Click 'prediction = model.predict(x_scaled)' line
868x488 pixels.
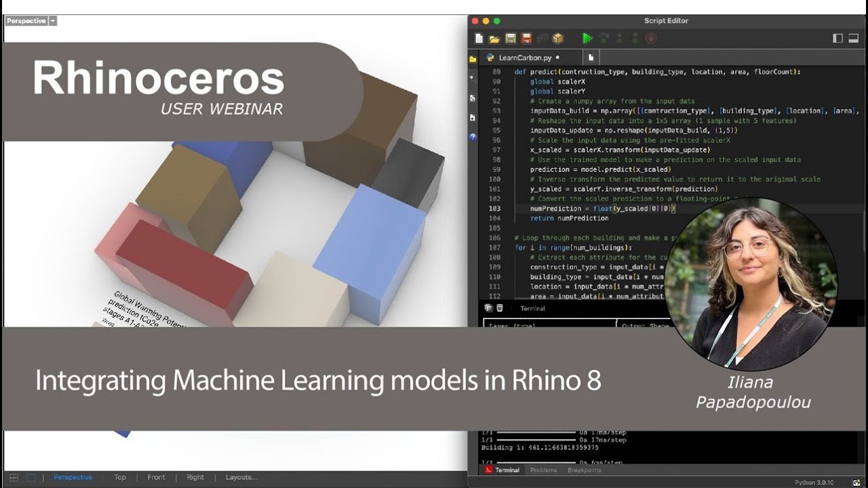pos(601,169)
